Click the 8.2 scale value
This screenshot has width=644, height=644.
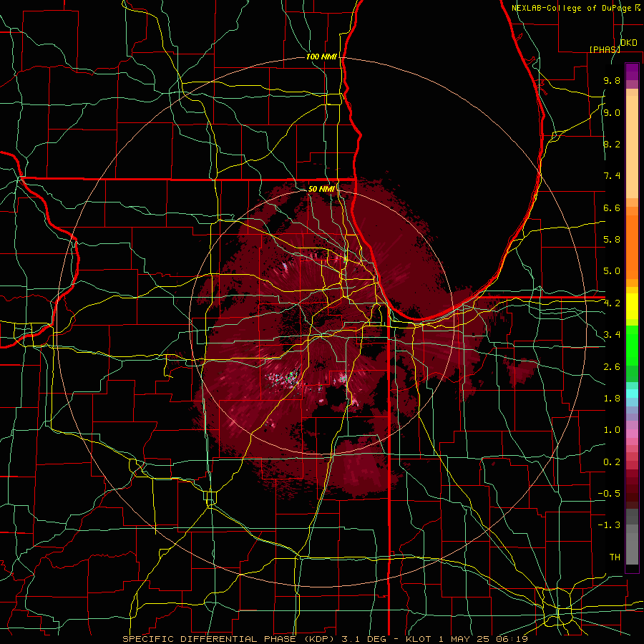tap(612, 144)
